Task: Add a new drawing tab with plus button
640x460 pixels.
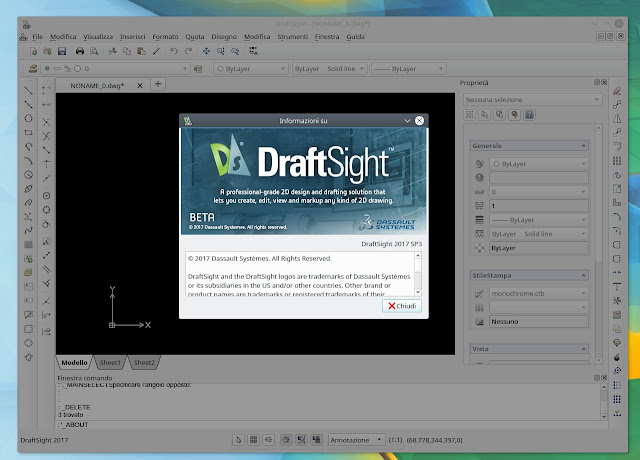Action: pyautogui.click(x=158, y=84)
